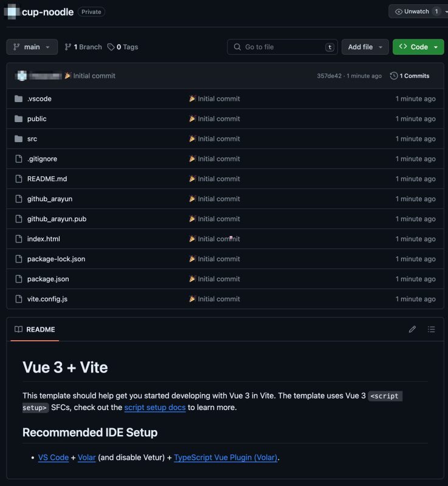Image resolution: width=448 pixels, height=486 pixels.
Task: Open the README outline list icon
Action: 431,329
